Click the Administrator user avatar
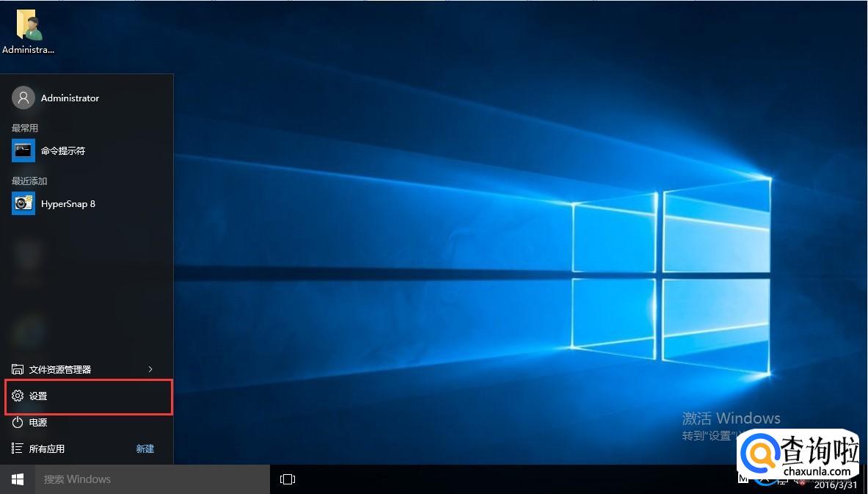The height and width of the screenshot is (494, 868). click(23, 98)
